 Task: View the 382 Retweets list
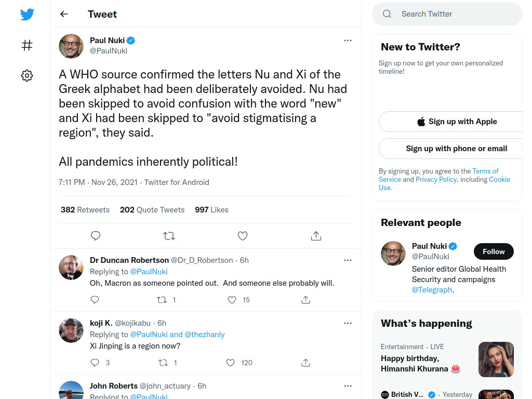(85, 210)
